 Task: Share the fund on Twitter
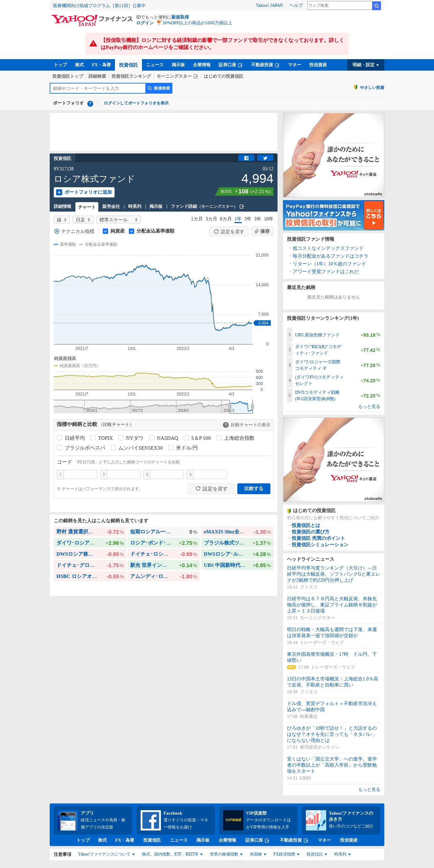click(x=265, y=158)
